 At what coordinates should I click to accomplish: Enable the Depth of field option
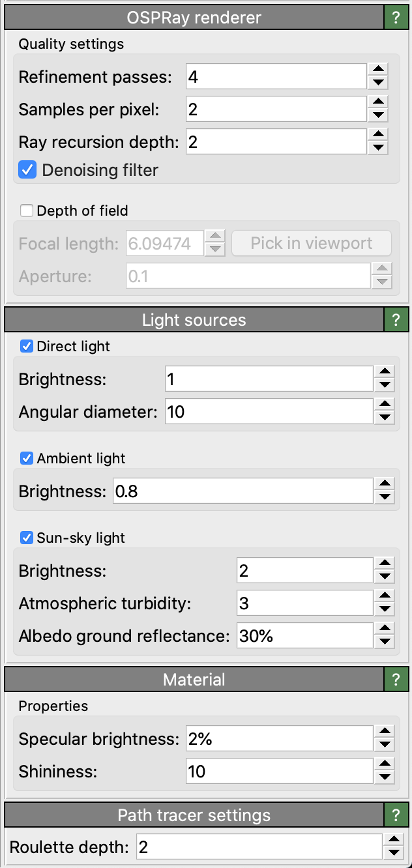pyautogui.click(x=27, y=211)
